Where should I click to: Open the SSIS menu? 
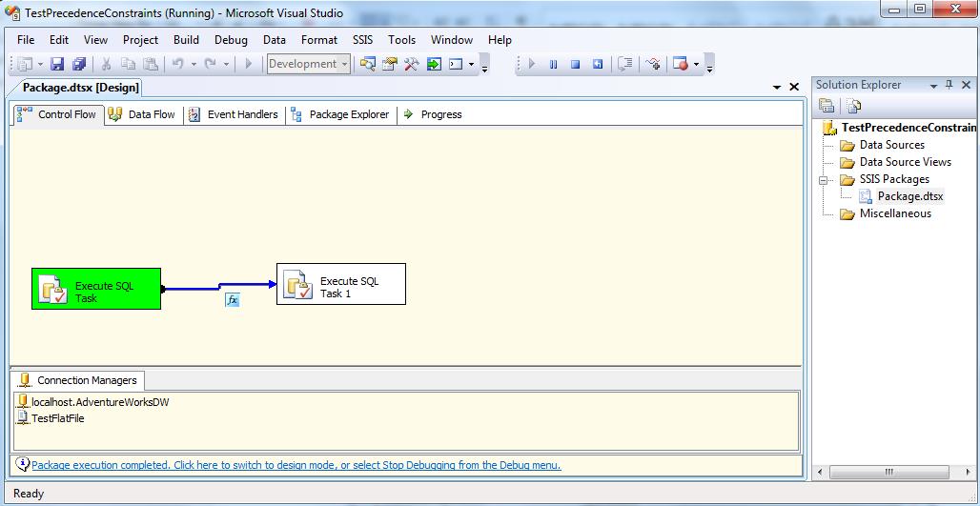362,40
